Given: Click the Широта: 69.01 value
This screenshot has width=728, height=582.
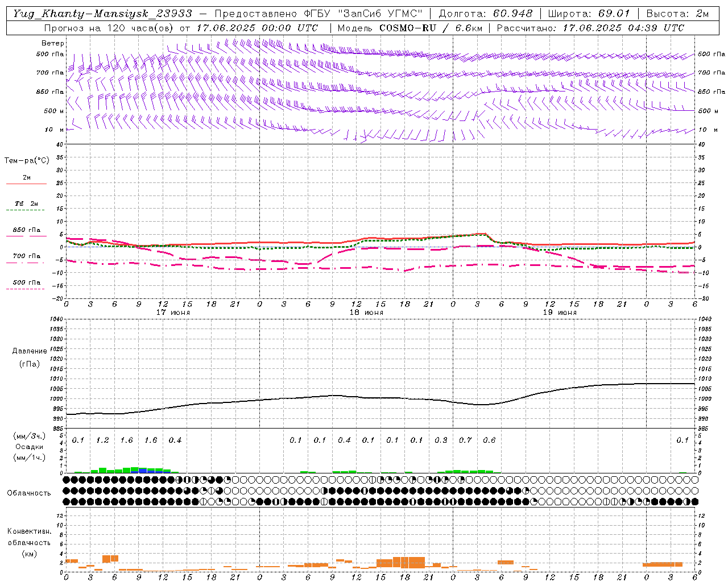Looking at the screenshot, I should (589, 13).
